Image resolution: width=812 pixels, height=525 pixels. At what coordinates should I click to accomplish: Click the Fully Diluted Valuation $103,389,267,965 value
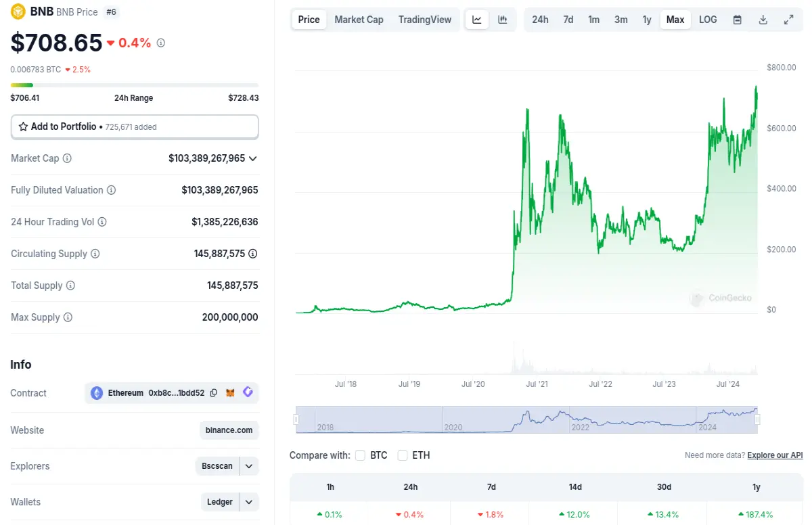point(220,190)
